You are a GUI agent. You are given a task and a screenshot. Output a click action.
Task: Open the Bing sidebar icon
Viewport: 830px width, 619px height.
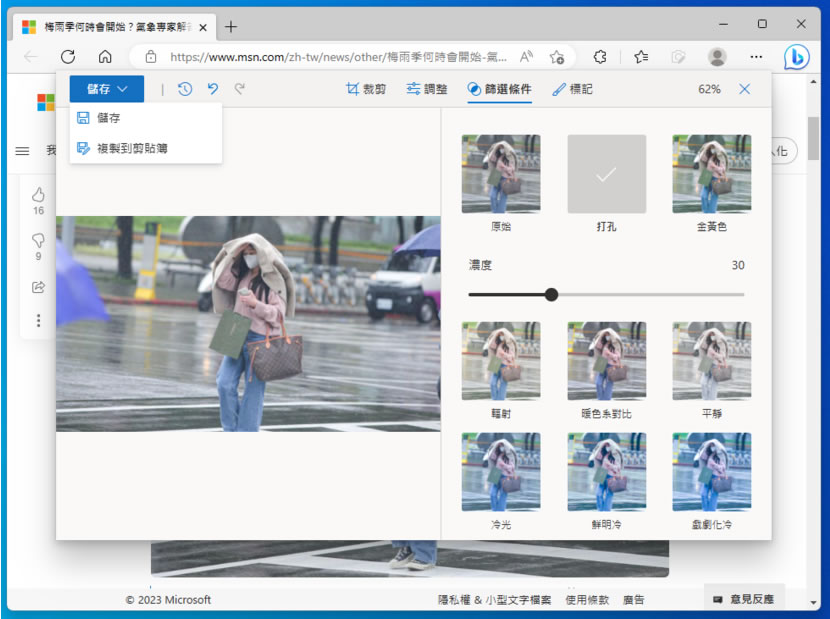pyautogui.click(x=796, y=57)
